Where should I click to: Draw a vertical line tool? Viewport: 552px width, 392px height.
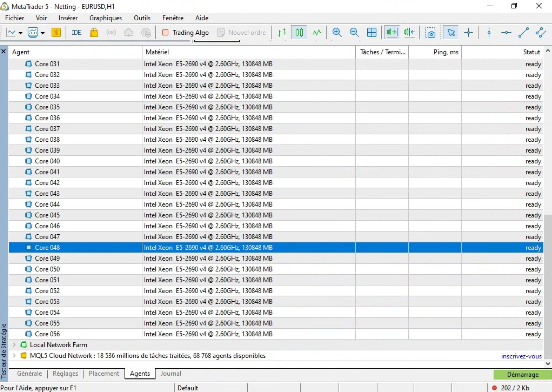(489, 33)
